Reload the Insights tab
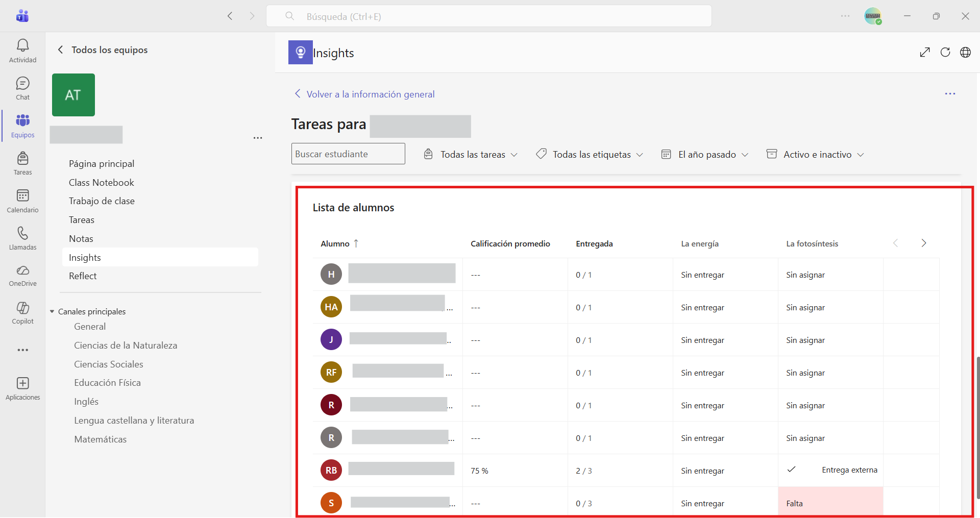This screenshot has width=980, height=518. (945, 52)
